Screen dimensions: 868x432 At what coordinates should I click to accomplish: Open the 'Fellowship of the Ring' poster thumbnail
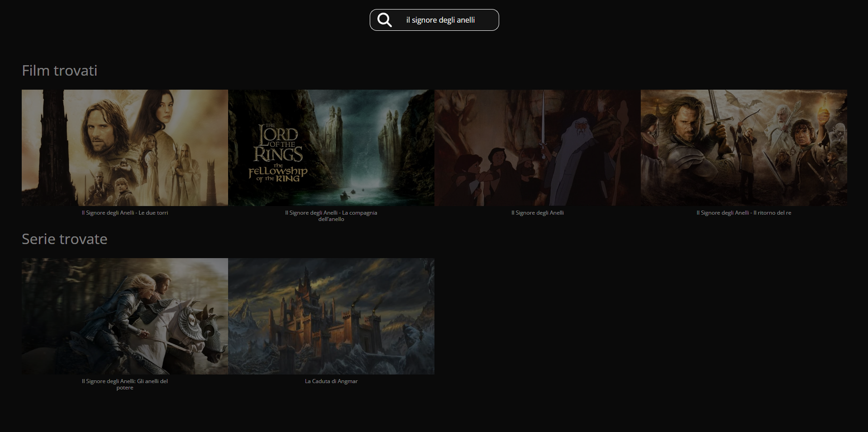[331, 148]
